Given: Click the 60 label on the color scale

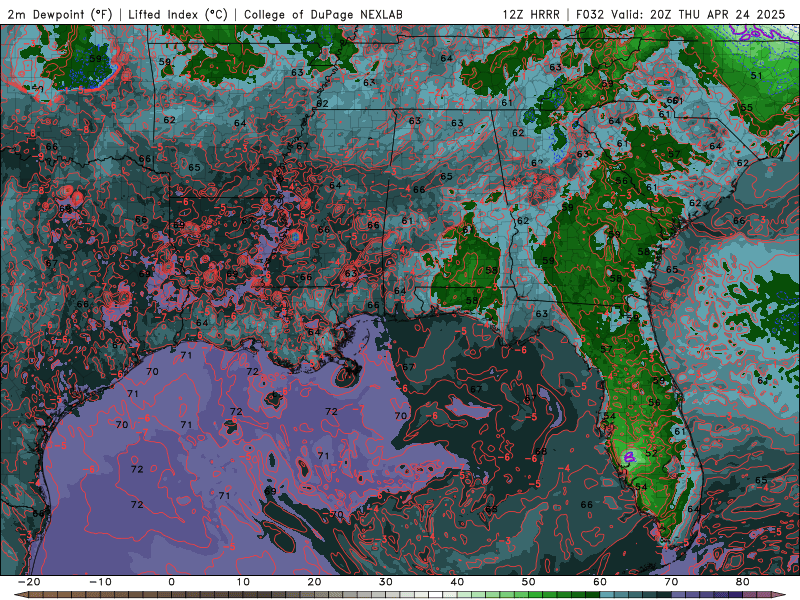Looking at the screenshot, I should point(600,582).
